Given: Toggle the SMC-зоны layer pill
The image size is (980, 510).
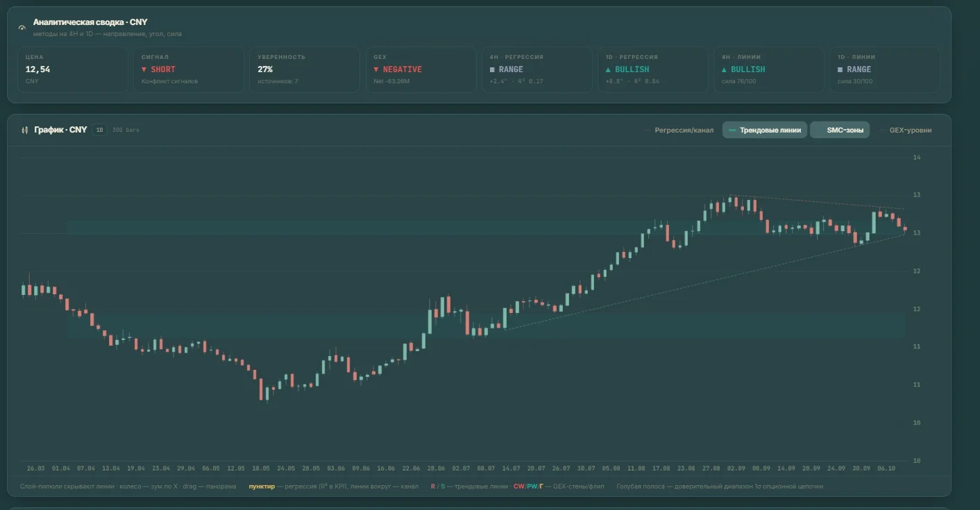Looking at the screenshot, I should 840,130.
